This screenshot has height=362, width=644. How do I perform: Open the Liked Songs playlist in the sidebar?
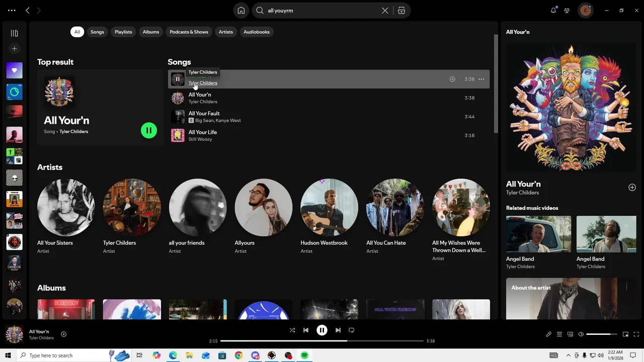(x=14, y=70)
